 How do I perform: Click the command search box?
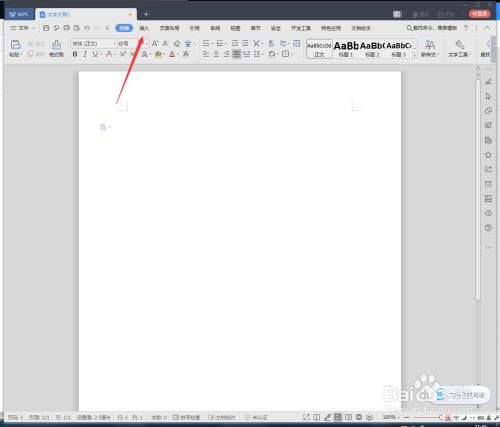(x=432, y=28)
